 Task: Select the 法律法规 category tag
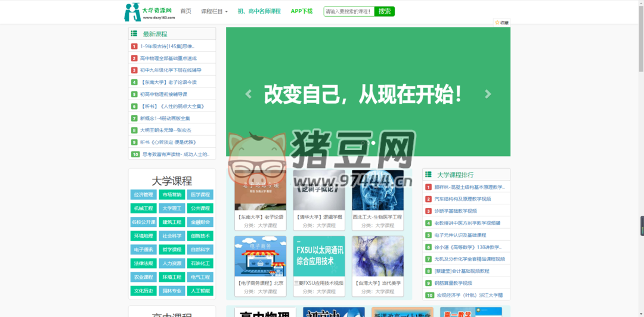pyautogui.click(x=143, y=263)
